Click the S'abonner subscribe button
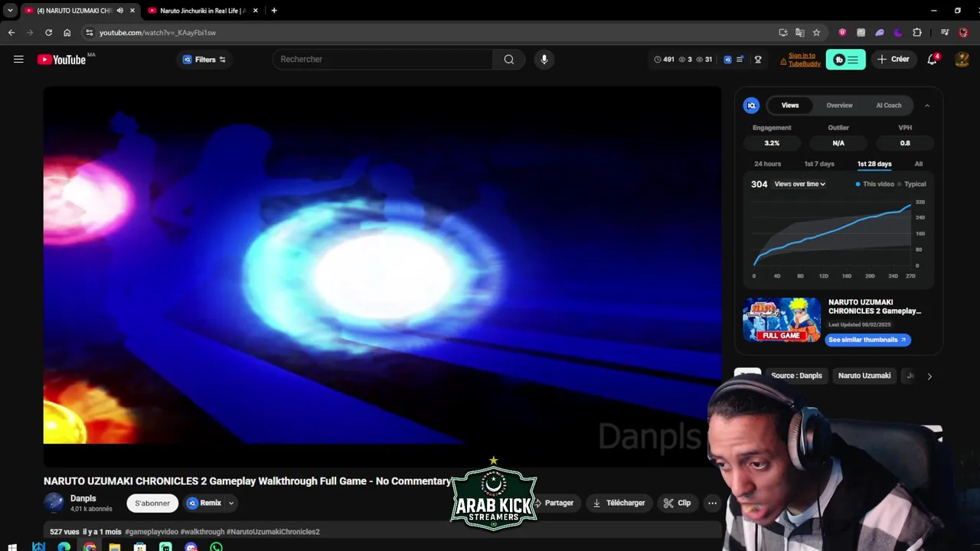Screen dimensions: 980x551 [152, 503]
